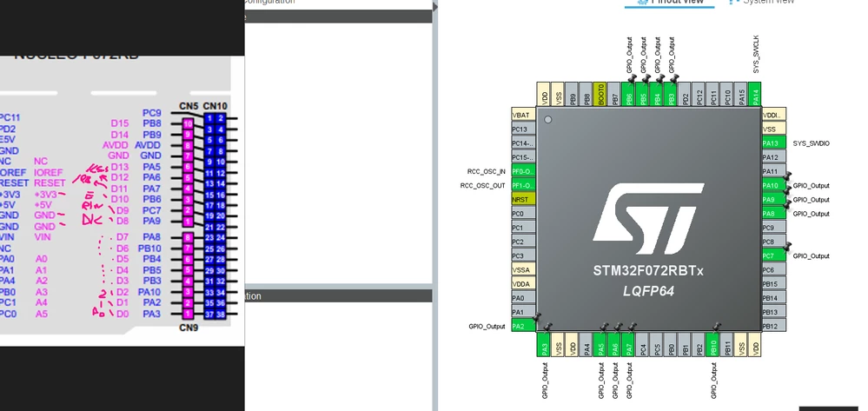Select the PF0-O.. oscillator input pin
This screenshot has width=868, height=411.
tap(524, 171)
